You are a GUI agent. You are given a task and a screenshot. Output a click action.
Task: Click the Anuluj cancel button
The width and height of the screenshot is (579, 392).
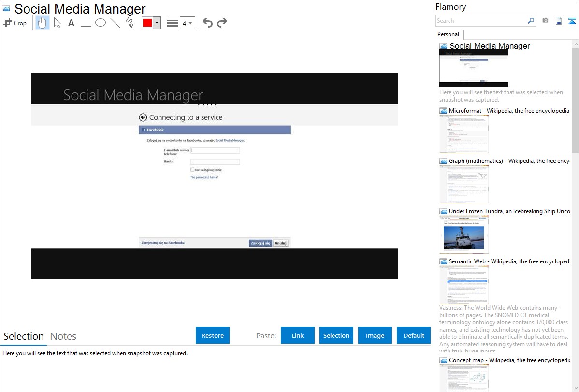coord(281,243)
